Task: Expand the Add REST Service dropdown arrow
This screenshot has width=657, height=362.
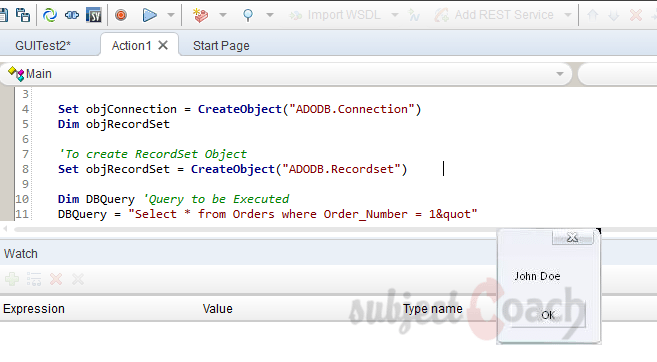Action: pyautogui.click(x=568, y=16)
